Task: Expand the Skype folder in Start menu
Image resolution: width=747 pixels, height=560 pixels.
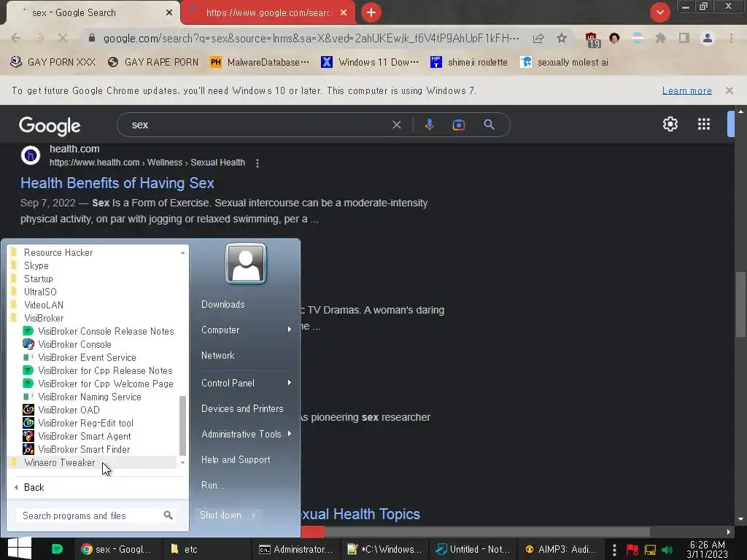Action: point(36,265)
